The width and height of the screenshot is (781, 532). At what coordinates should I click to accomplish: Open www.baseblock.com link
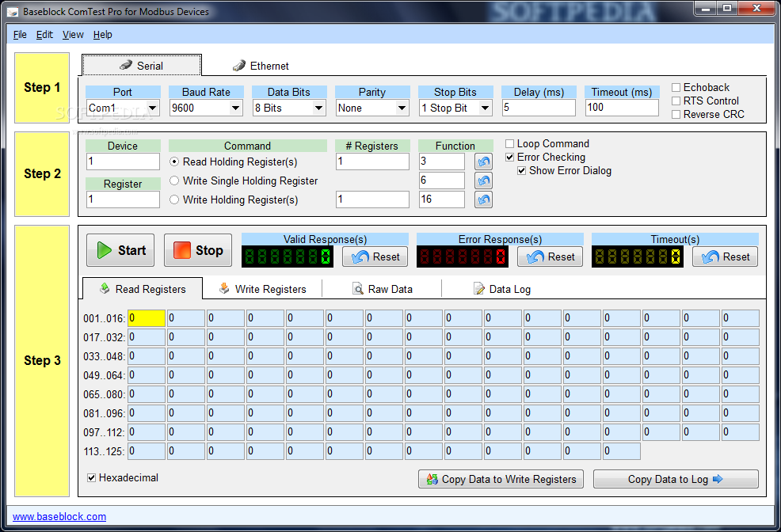tap(59, 517)
